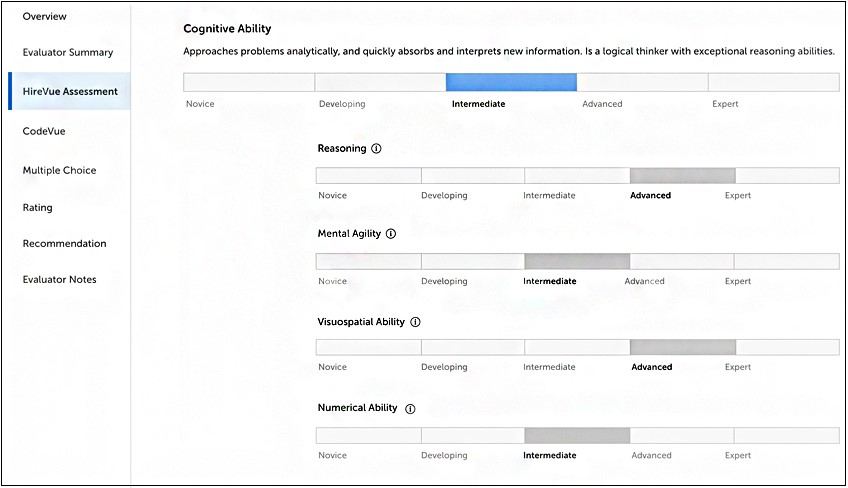Click the Advanced segment of Visuospatial Ability bar
This screenshot has height=488, width=848.
(682, 347)
